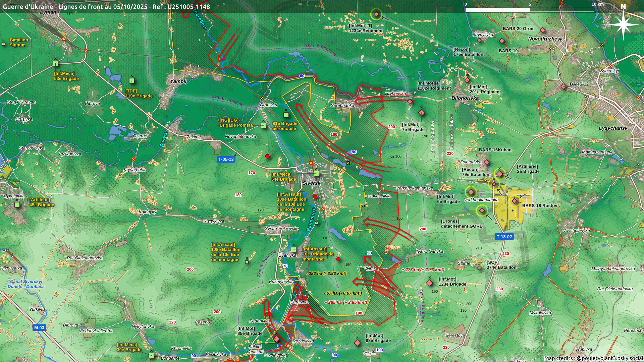This screenshot has width=644, height=362.
Task: Click the 119e Brigade TDF unit marker
Action: click(132, 81)
